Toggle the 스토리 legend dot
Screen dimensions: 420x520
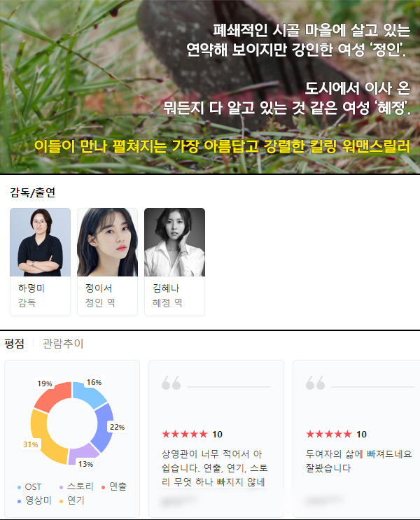pos(61,487)
